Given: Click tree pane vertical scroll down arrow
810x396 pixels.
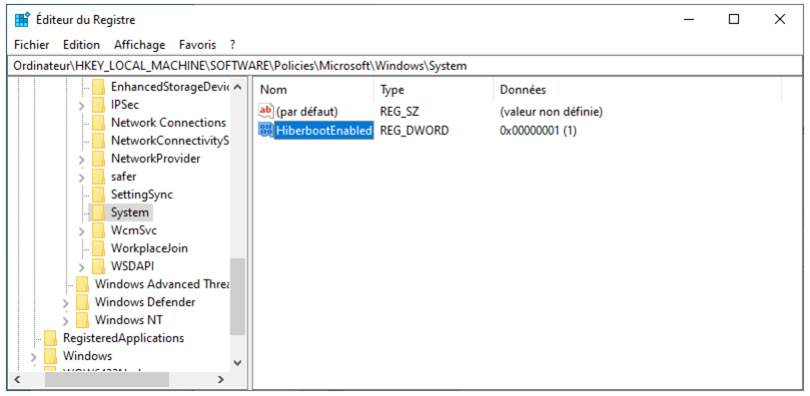Looking at the screenshot, I should click(238, 363).
